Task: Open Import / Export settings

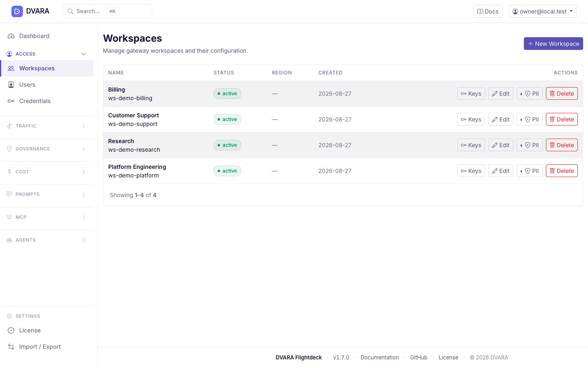Action: coord(47,347)
